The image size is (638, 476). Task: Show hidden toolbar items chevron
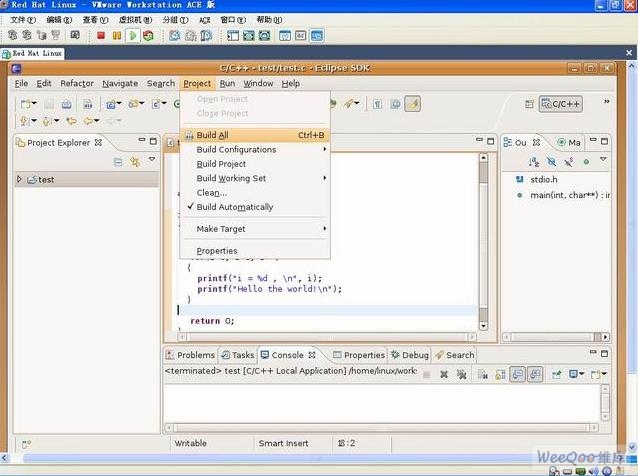click(606, 101)
